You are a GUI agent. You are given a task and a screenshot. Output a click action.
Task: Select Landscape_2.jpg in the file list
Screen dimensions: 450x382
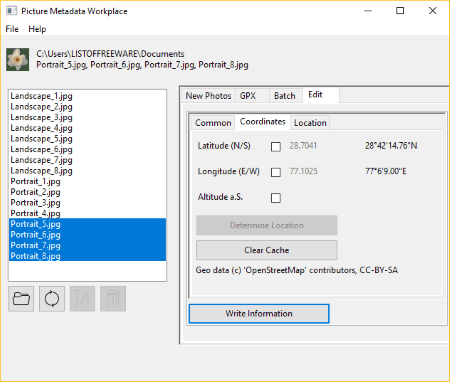[87, 107]
